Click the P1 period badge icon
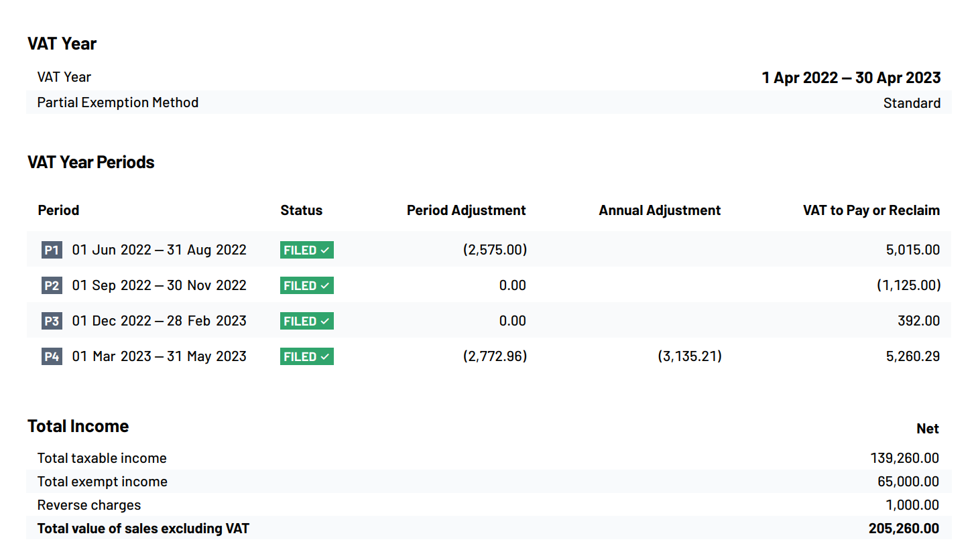Viewport: 978px width, 560px height. (50, 249)
